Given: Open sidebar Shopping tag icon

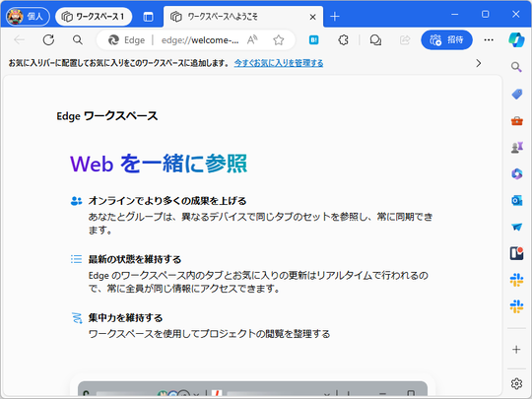Looking at the screenshot, I should point(516,94).
